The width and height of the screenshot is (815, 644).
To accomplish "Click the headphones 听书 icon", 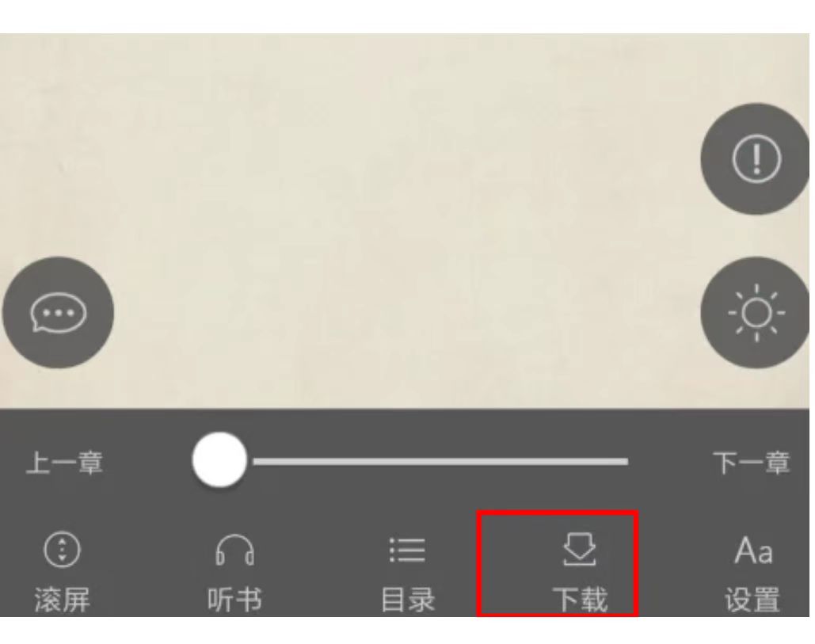I will point(235,550).
